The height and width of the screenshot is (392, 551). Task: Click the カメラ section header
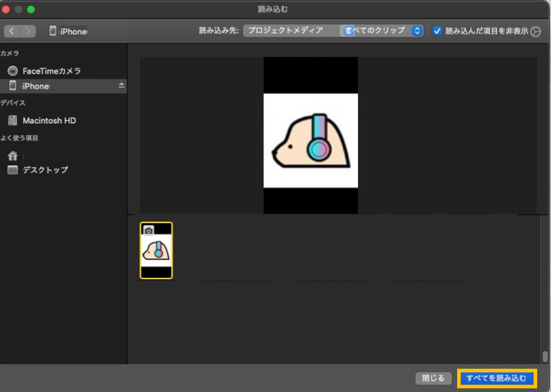click(x=10, y=53)
